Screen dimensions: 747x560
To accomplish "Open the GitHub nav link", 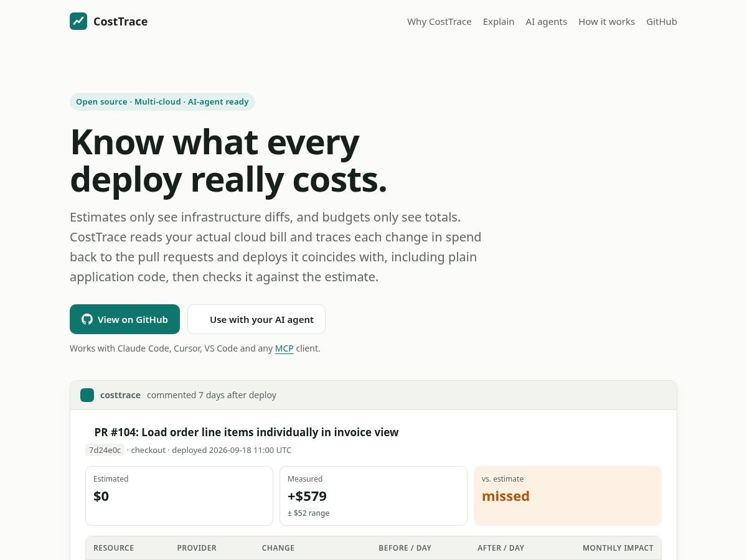I will pyautogui.click(x=662, y=22).
